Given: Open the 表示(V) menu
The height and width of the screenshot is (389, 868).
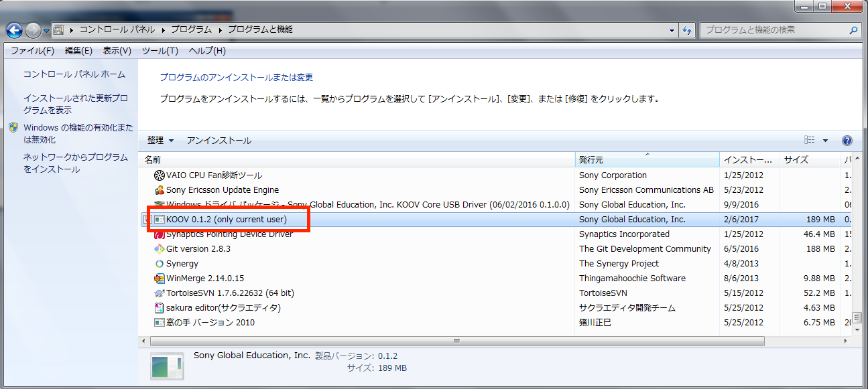Looking at the screenshot, I should tap(117, 51).
